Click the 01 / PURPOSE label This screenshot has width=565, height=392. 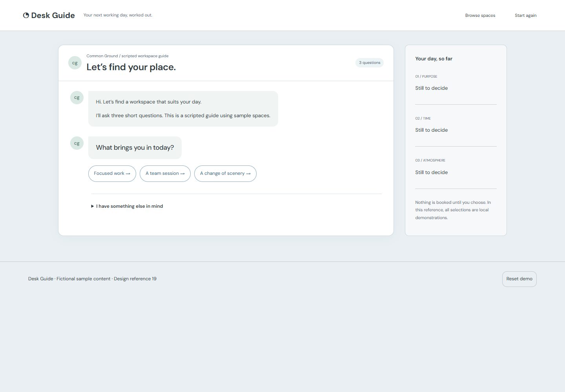pos(426,76)
